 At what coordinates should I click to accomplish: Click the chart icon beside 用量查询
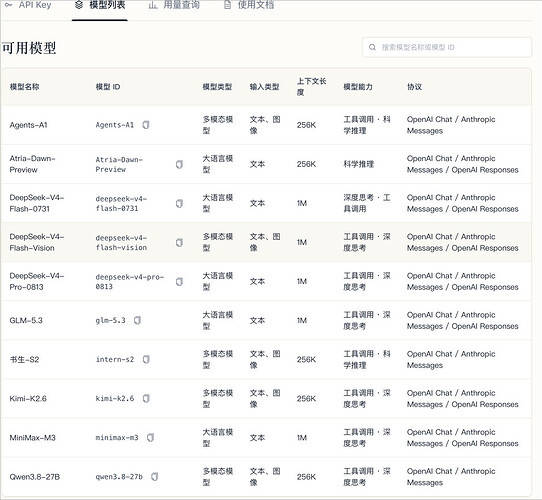[153, 5]
